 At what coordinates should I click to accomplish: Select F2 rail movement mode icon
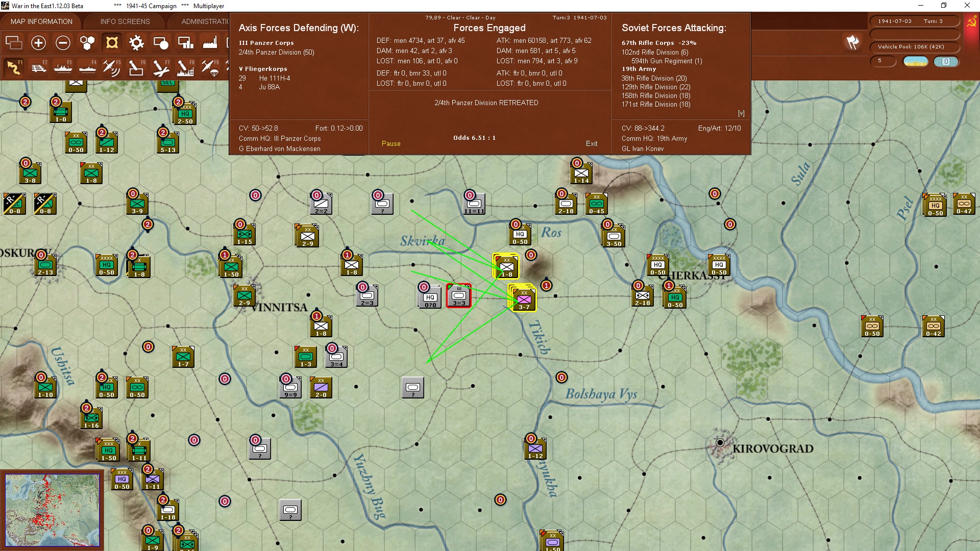click(x=38, y=67)
